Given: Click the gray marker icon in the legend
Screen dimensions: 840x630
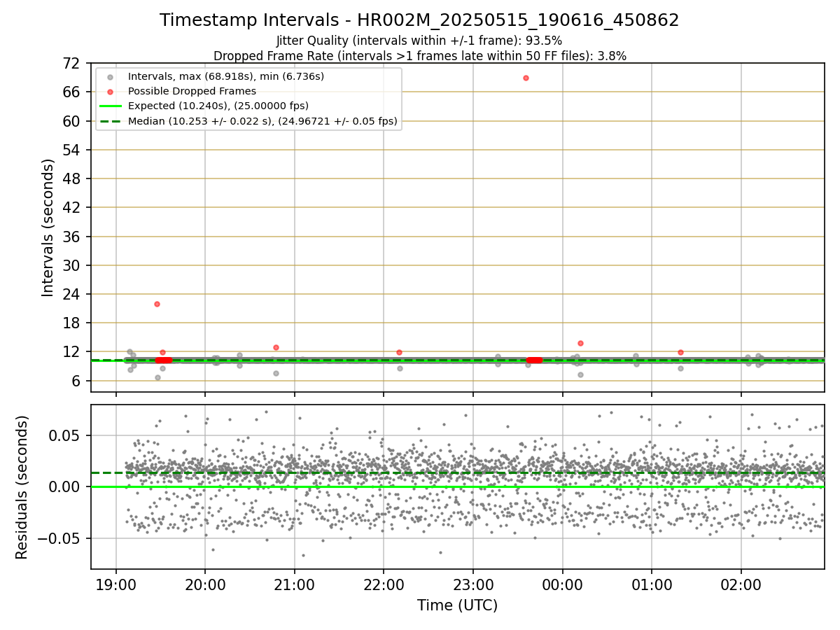Looking at the screenshot, I should (x=110, y=76).
